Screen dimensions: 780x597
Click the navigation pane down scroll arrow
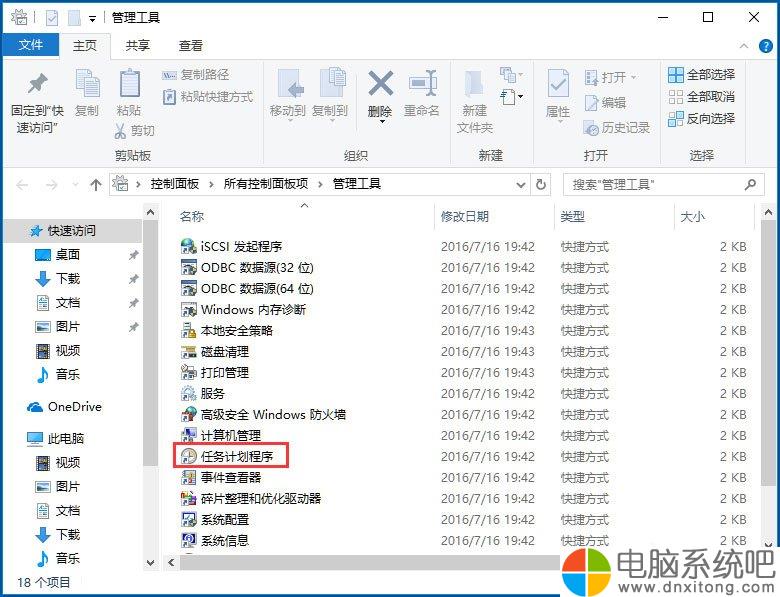(150, 563)
